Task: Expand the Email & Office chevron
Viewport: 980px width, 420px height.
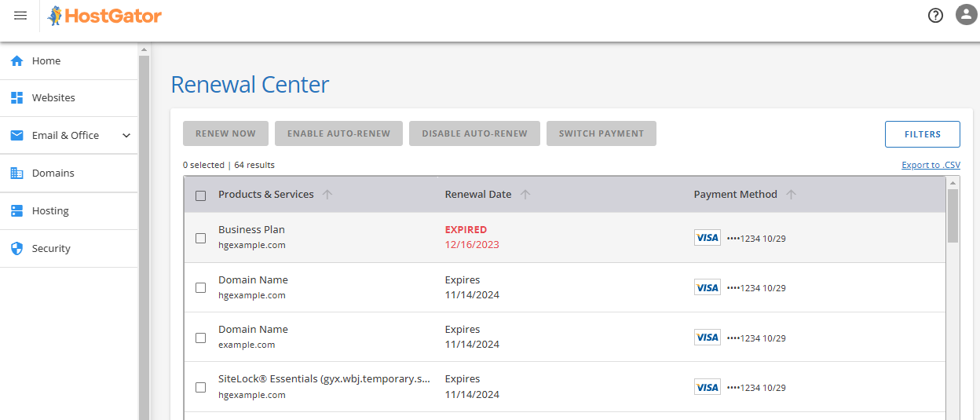Action: 126,135
